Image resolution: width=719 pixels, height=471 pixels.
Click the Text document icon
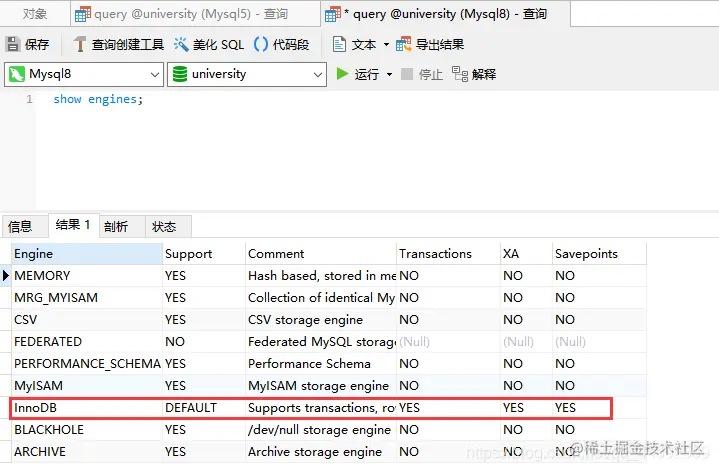339,44
